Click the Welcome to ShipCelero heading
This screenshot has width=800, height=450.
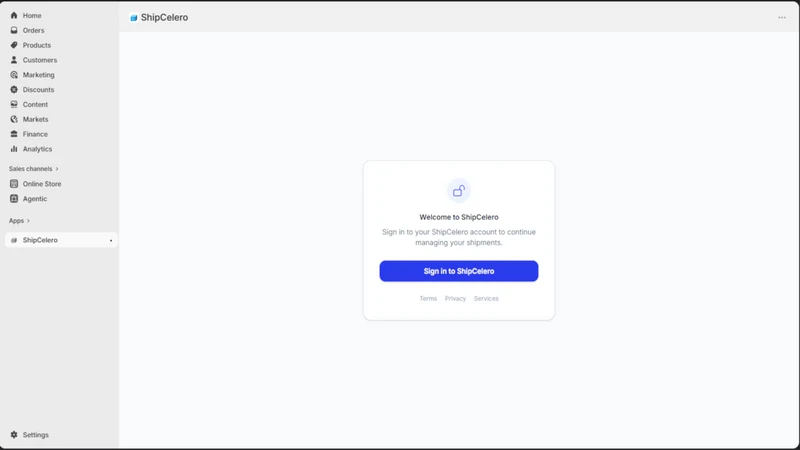[459, 217]
